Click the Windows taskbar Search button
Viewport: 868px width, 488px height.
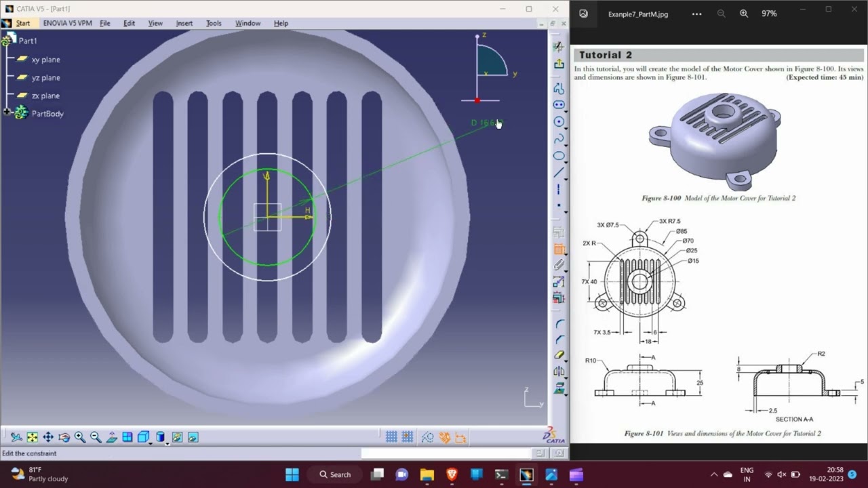click(335, 474)
